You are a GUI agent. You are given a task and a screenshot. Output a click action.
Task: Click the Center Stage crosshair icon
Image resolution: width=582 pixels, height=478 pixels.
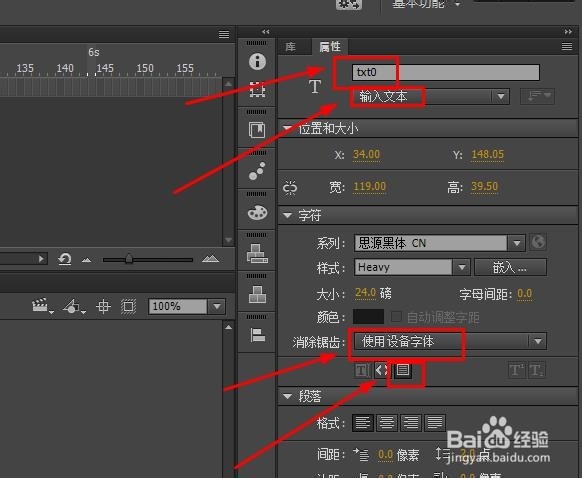tap(103, 307)
